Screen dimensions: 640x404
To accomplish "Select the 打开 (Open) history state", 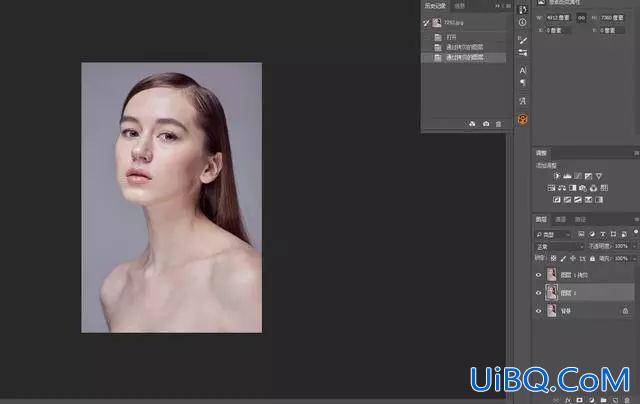I will coord(464,37).
